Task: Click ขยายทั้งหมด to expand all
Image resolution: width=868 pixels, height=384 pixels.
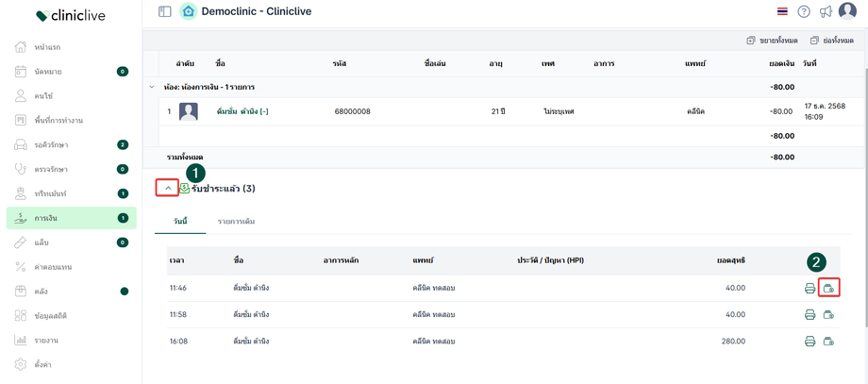Action: (772, 41)
